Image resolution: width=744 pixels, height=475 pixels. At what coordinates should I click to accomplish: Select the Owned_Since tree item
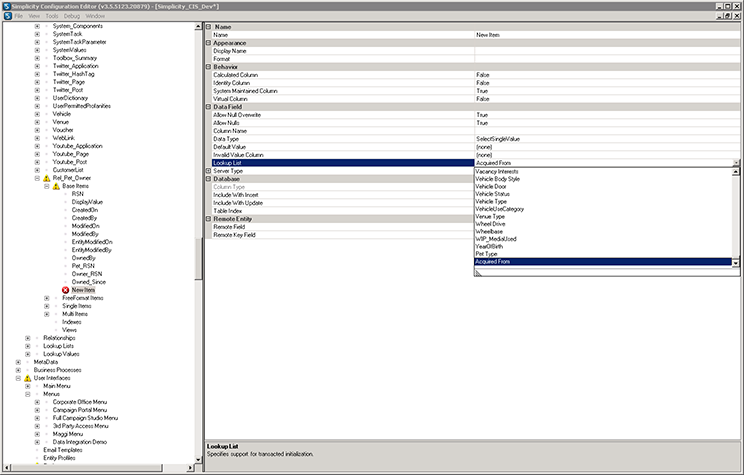89,282
